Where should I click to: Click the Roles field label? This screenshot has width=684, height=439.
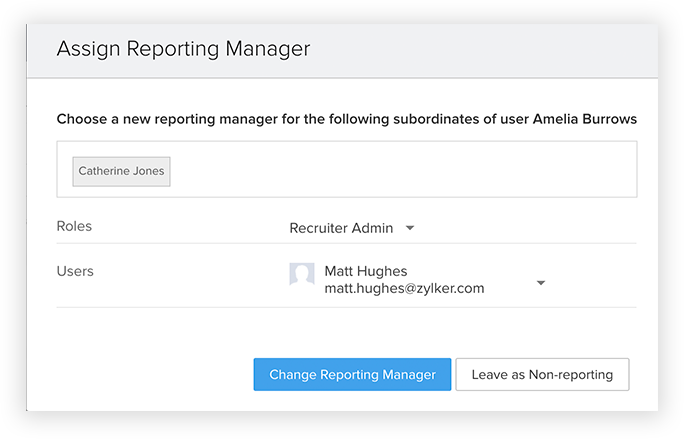(74, 226)
